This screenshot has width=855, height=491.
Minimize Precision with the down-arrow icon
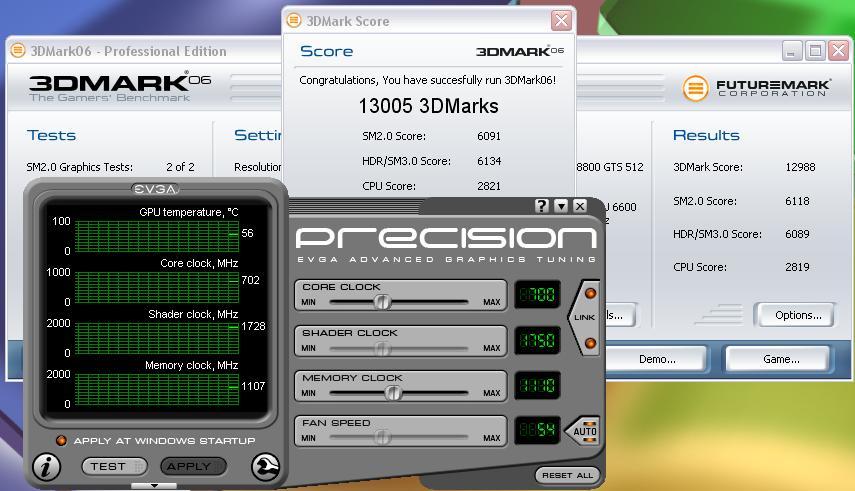[x=561, y=206]
